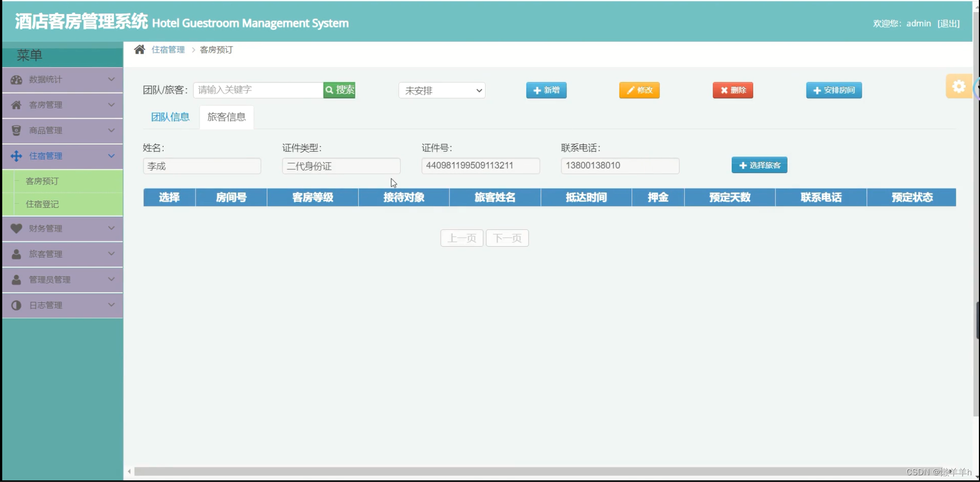Click the orange 修改 edit button
This screenshot has width=980, height=482.
pos(639,90)
